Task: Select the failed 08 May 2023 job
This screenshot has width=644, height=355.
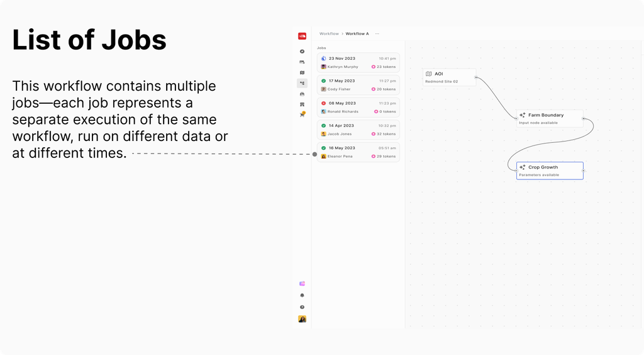Action: click(x=358, y=107)
